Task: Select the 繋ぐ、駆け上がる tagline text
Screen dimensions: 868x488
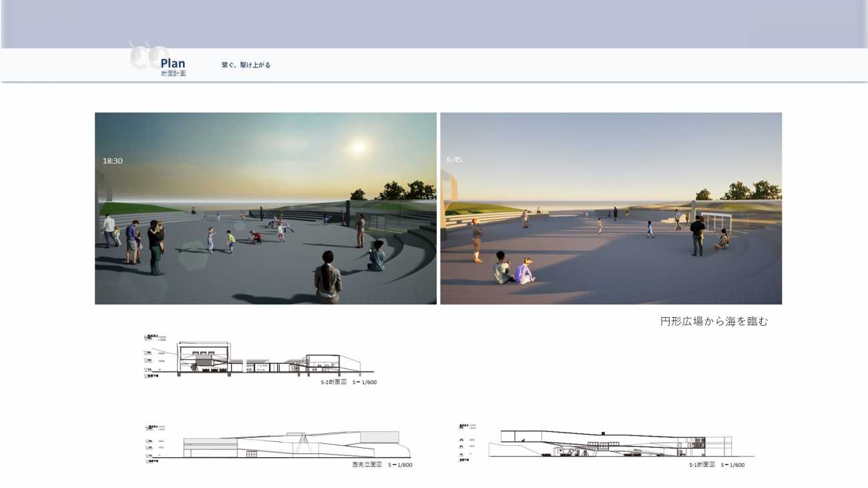Action: coord(246,65)
